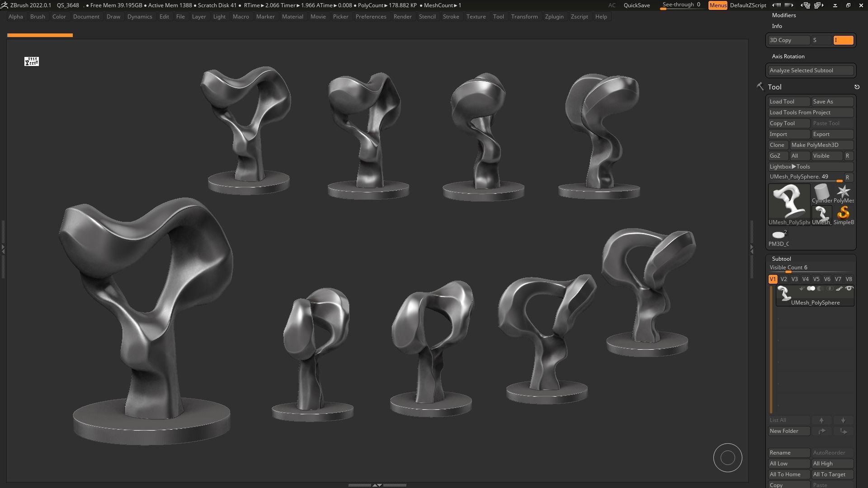
Task: Click the Tool palette hammer icon
Action: 760,86
